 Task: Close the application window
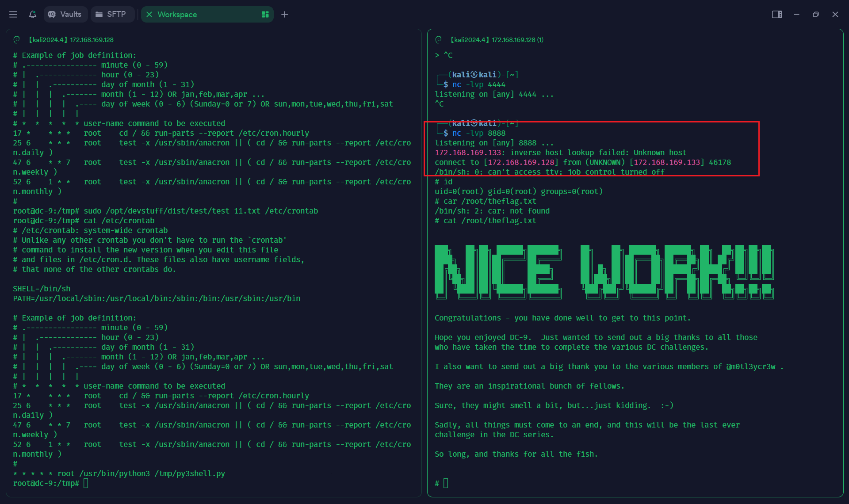click(835, 15)
